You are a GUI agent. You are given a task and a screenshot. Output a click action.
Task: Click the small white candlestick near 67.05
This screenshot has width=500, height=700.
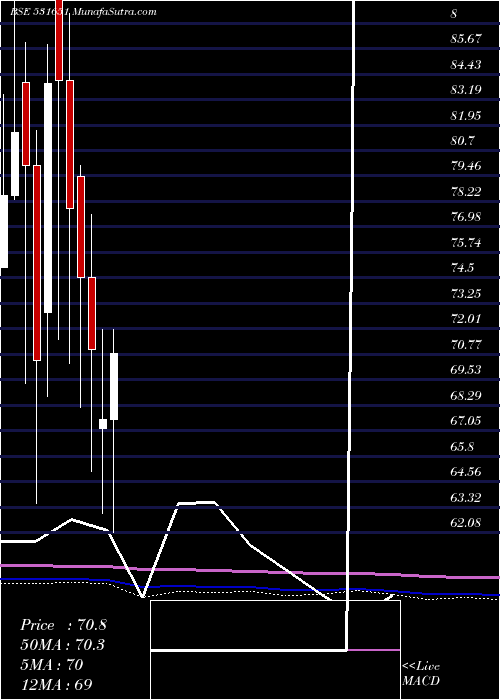coord(103,424)
